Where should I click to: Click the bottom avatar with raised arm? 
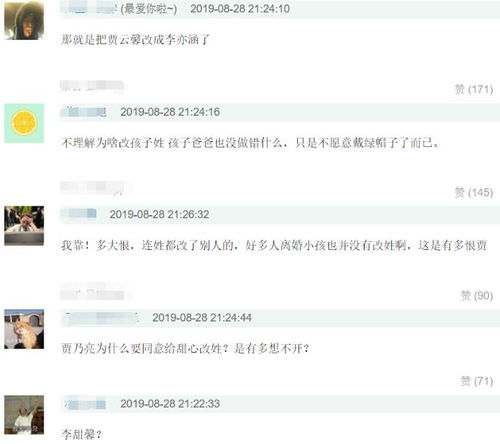click(x=24, y=415)
